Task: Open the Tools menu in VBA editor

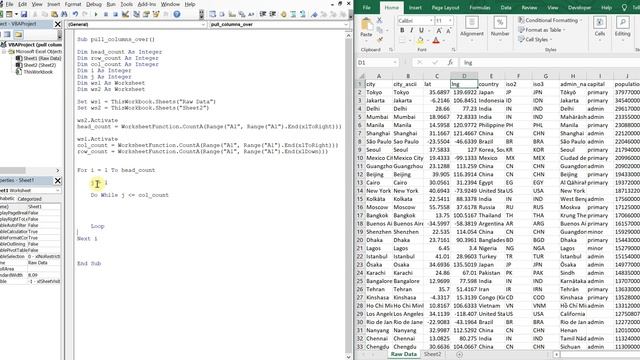Action: 127,4
